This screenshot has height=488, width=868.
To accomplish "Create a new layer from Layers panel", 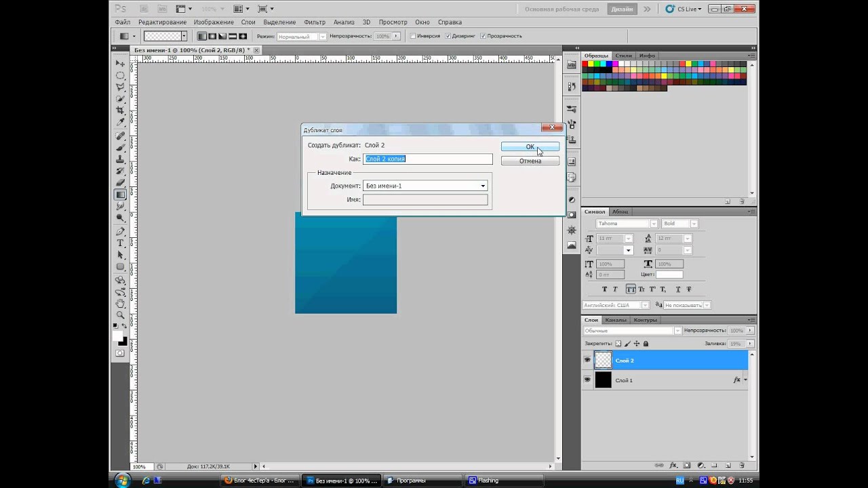I will coord(728,466).
